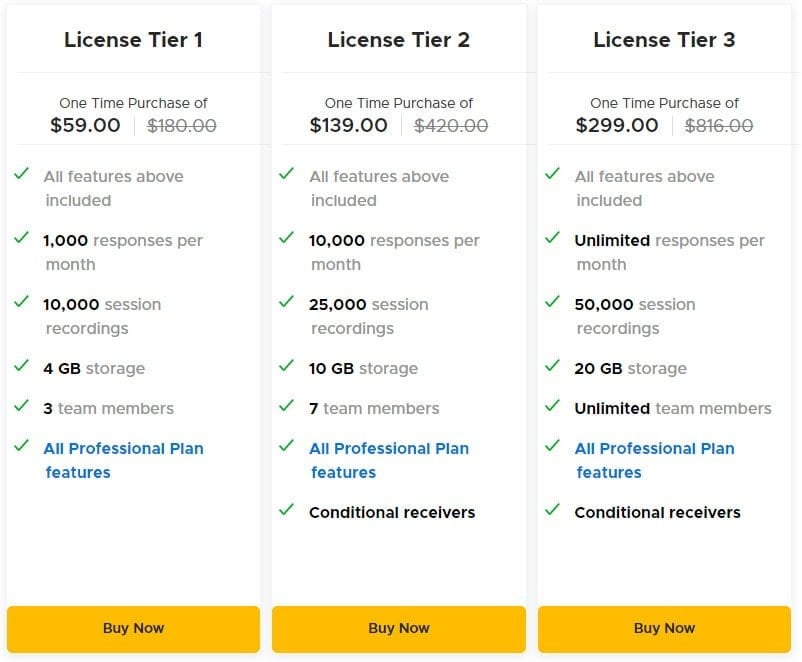
Task: Click the $59.00 price
Action: coord(85,126)
